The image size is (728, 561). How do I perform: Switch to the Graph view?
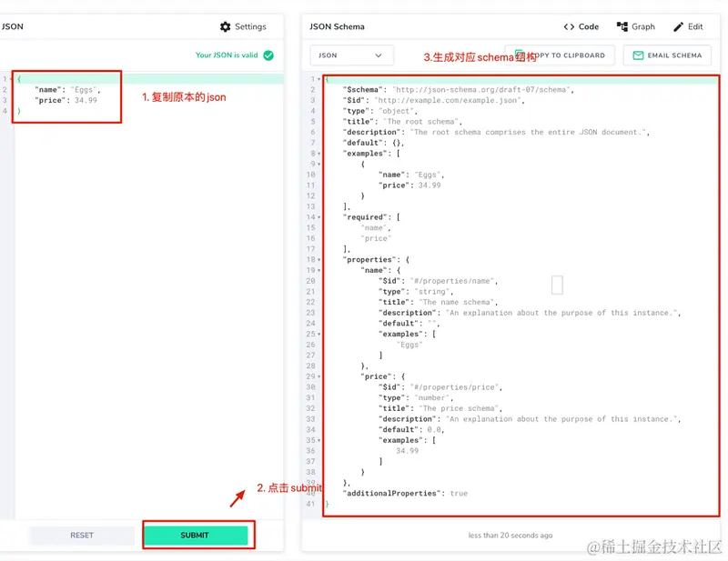[635, 26]
